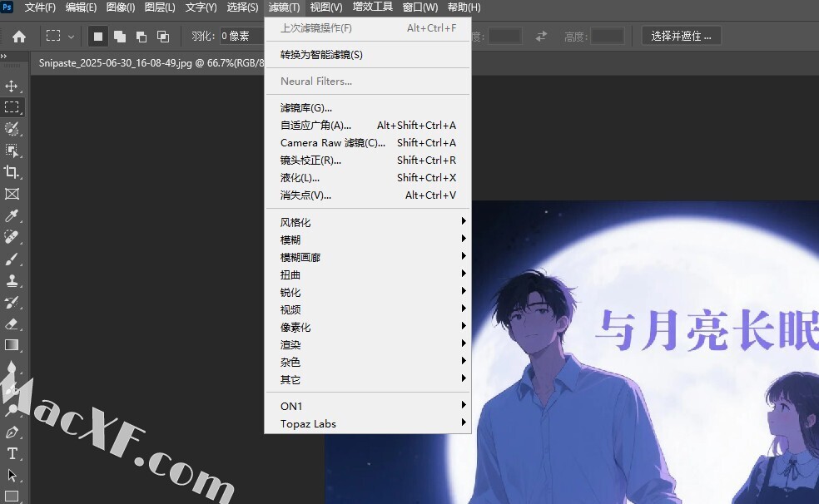This screenshot has height=504, width=819.
Task: Open 滤镜库 from the filter menu
Action: [368, 108]
